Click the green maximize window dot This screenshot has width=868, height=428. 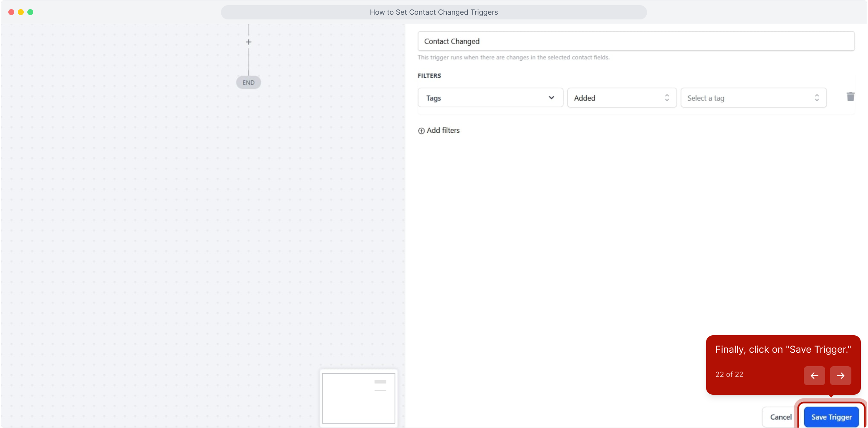point(30,12)
